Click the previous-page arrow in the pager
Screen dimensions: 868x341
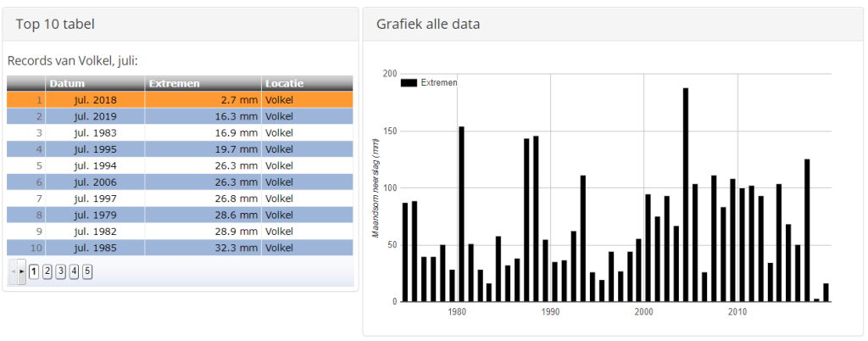point(14,271)
